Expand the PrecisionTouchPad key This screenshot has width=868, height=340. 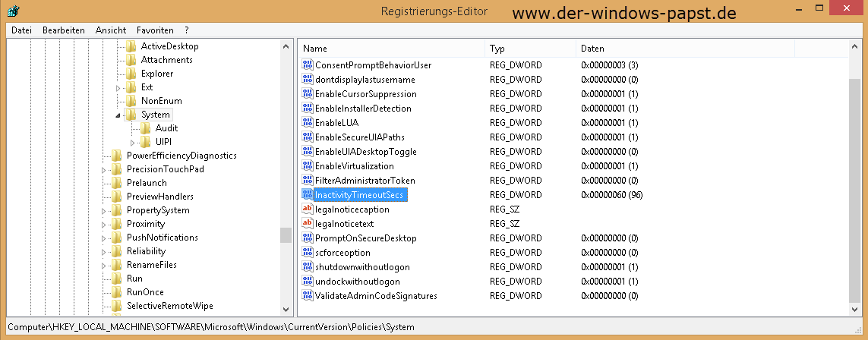pyautogui.click(x=104, y=170)
